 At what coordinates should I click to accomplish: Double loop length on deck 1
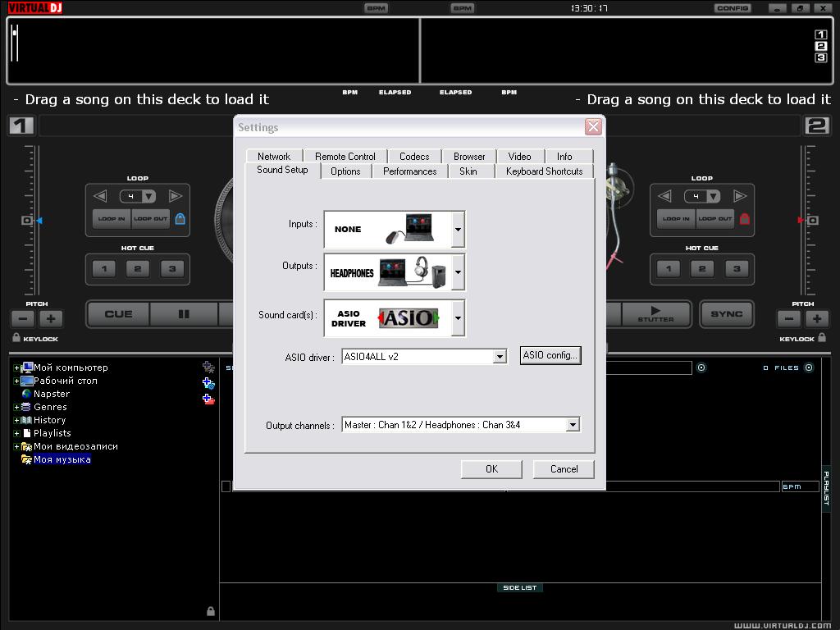[x=176, y=196]
